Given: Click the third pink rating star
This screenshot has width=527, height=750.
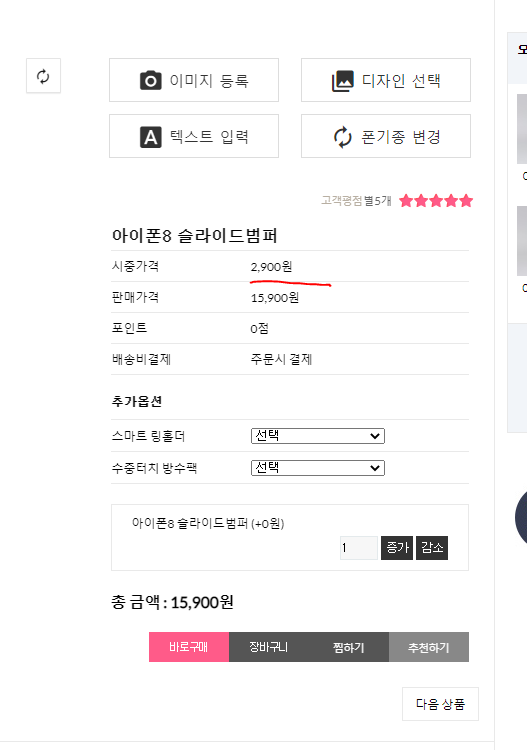Looking at the screenshot, I should point(436,200).
